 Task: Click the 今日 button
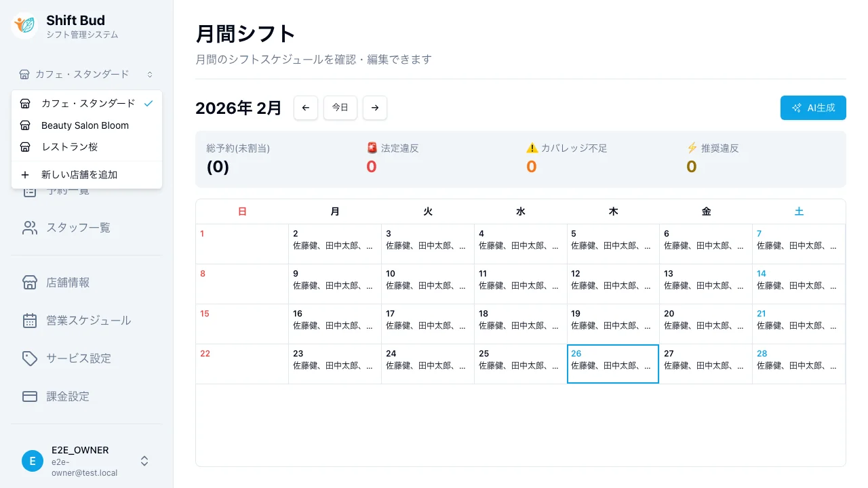[340, 107]
